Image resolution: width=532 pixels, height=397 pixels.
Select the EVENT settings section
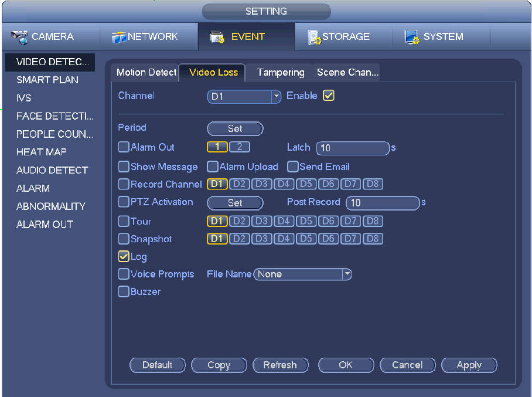[246, 37]
